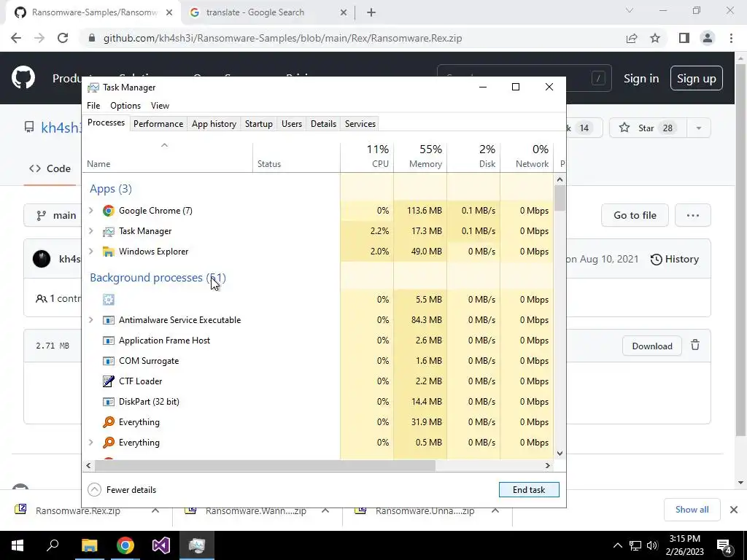This screenshot has width=747, height=560.
Task: Open the Ransomware.Rex.zip download options arrow
Action: (x=155, y=510)
